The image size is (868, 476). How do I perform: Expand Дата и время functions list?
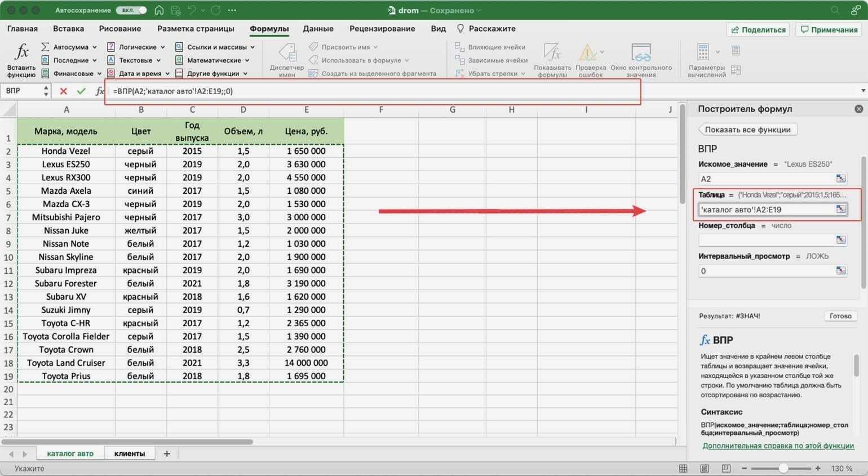pyautogui.click(x=167, y=74)
